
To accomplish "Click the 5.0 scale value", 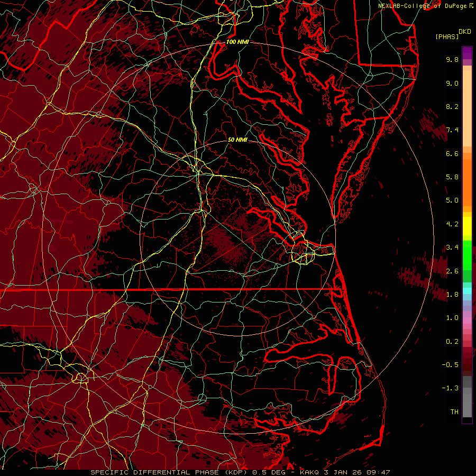I will pos(452,200).
